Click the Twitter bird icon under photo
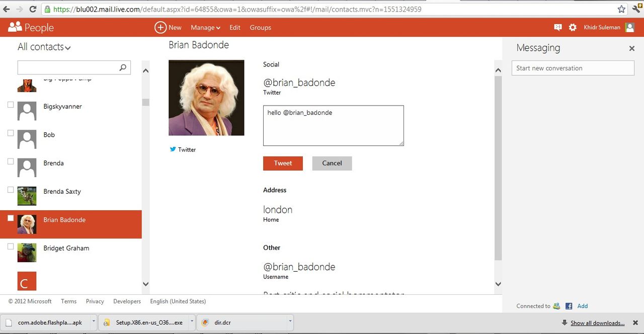 173,149
